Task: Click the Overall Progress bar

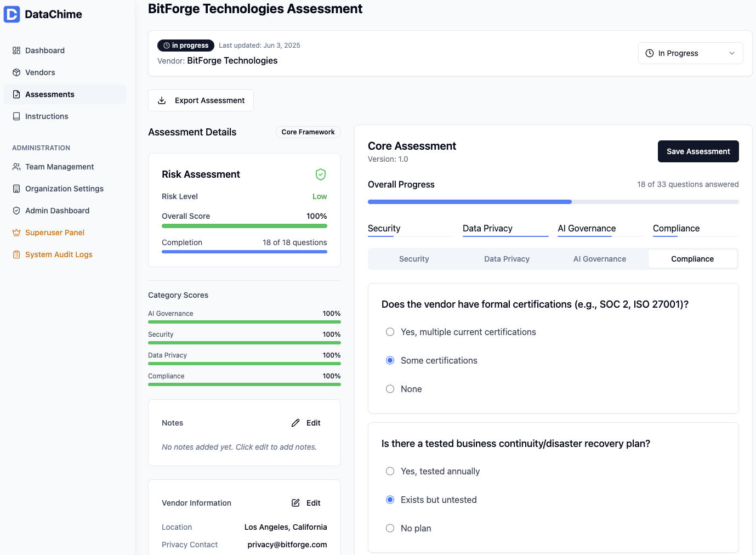Action: [x=553, y=202]
